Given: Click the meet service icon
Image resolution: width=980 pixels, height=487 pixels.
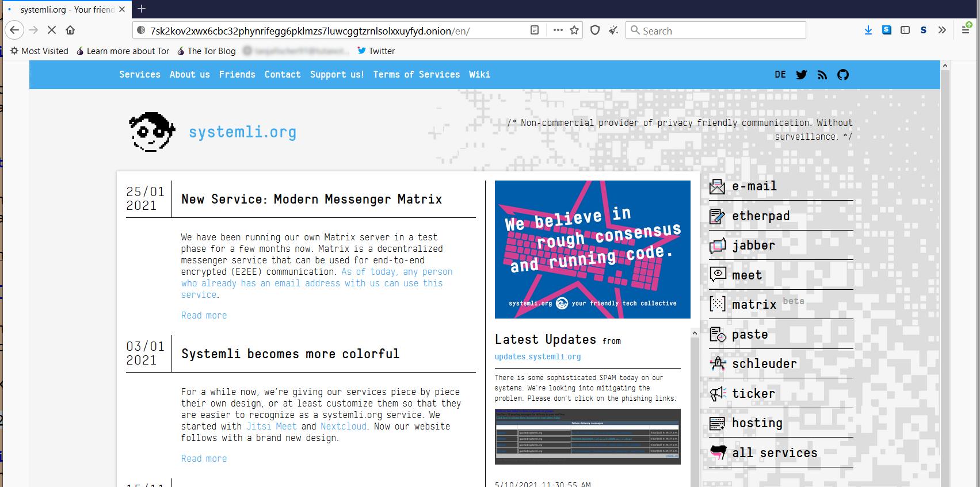Looking at the screenshot, I should pyautogui.click(x=717, y=275).
